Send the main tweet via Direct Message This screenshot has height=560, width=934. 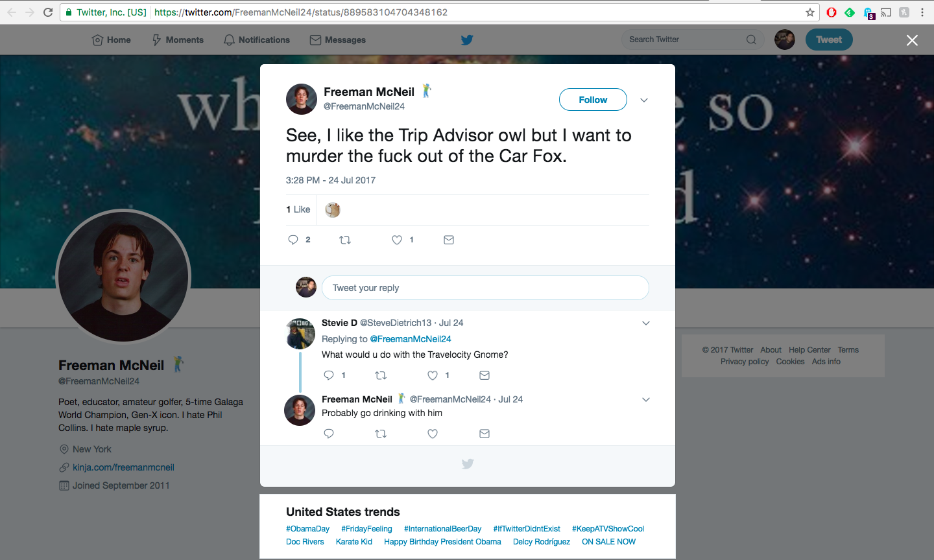click(449, 240)
